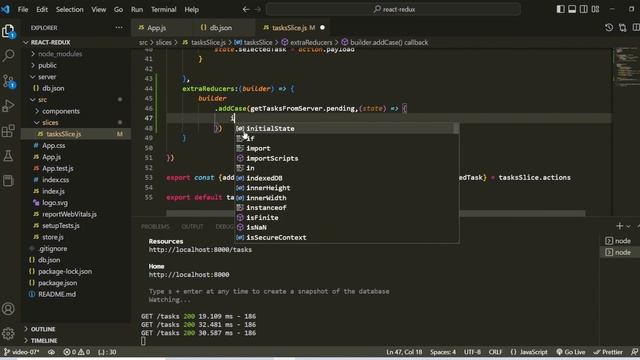The width and height of the screenshot is (640, 360).
Task: Click the Go Live status bar button
Action: point(571,352)
